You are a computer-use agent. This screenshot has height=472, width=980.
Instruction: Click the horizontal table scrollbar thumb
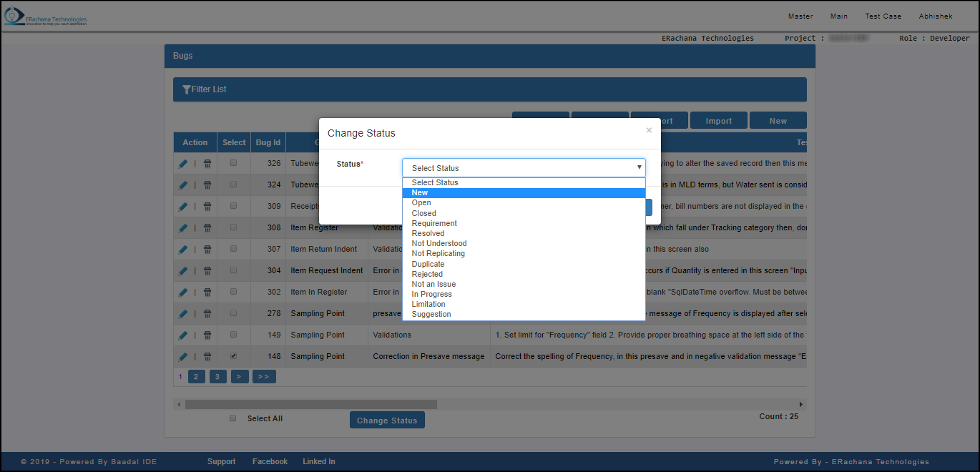click(x=310, y=404)
